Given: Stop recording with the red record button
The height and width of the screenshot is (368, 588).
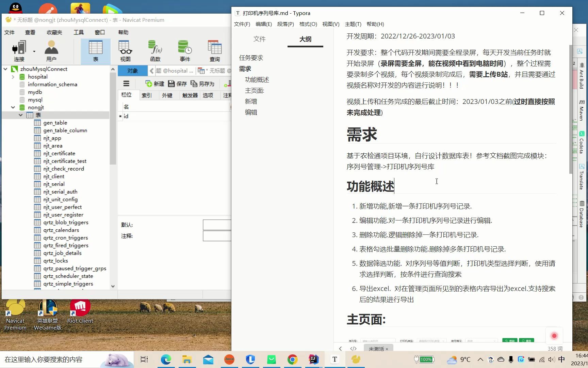Looking at the screenshot, I should point(554,336).
